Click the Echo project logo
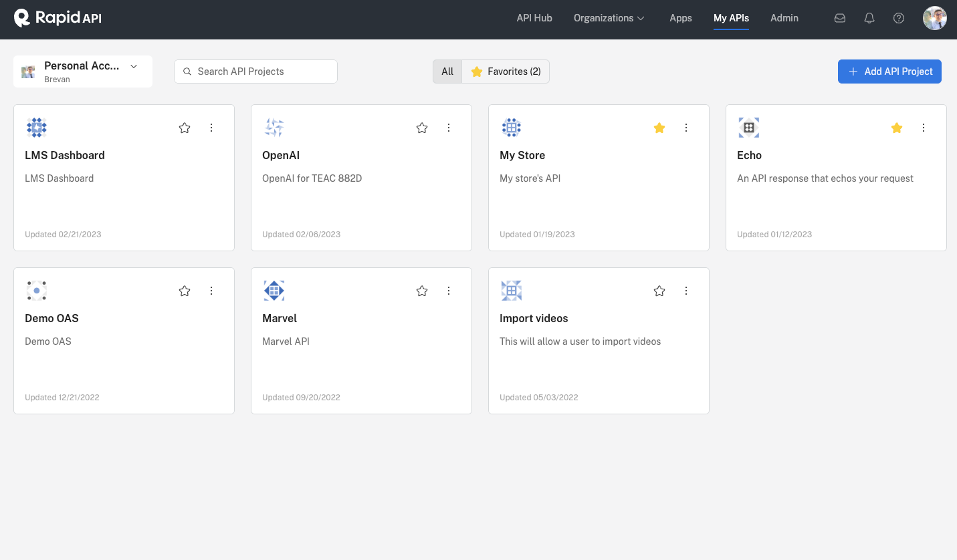957x560 pixels. (749, 128)
